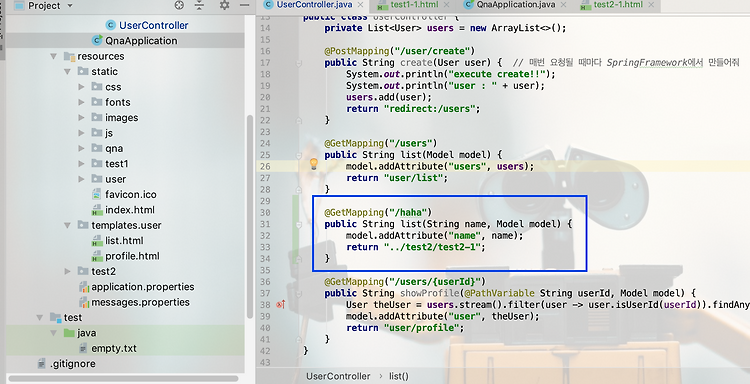Expand the test1 folder
The image size is (750, 384).
[x=81, y=164]
